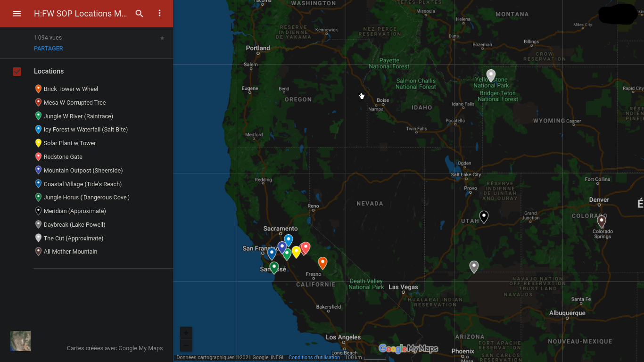
Task: Click the brown pin near Colorado Springs
Action: point(601,221)
